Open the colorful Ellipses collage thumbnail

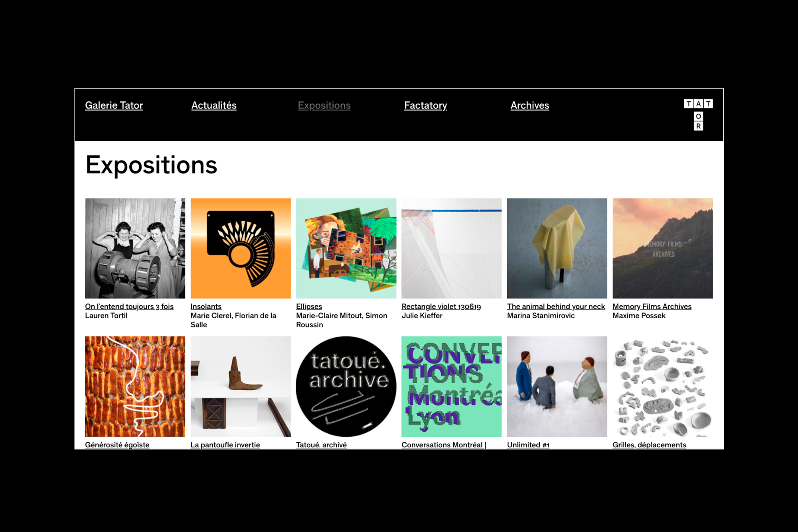coord(346,248)
